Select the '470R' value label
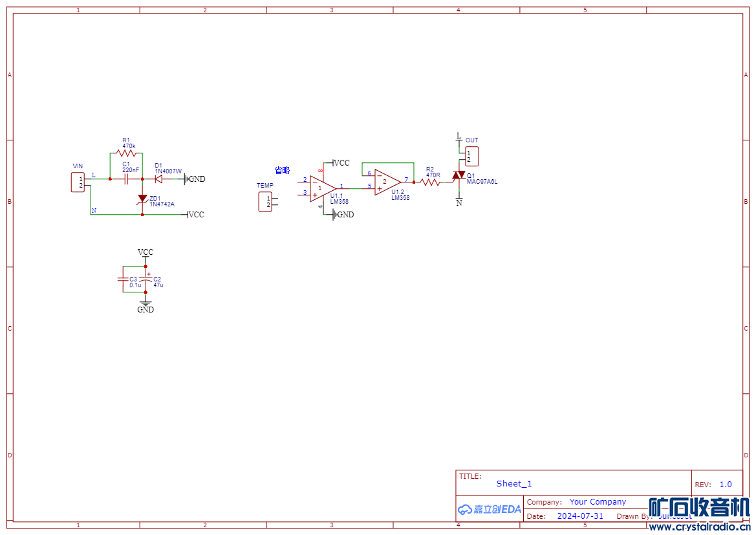The height and width of the screenshot is (535, 756). 433,175
